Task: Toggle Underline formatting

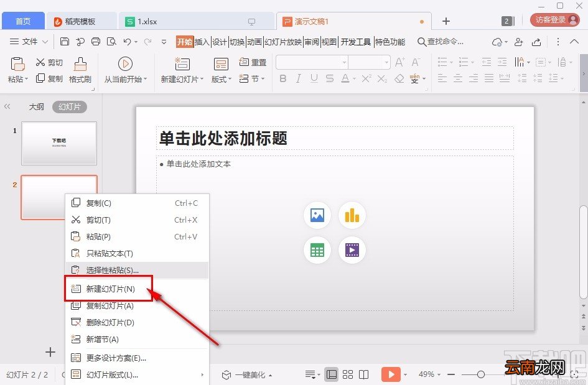Action: tap(314, 78)
